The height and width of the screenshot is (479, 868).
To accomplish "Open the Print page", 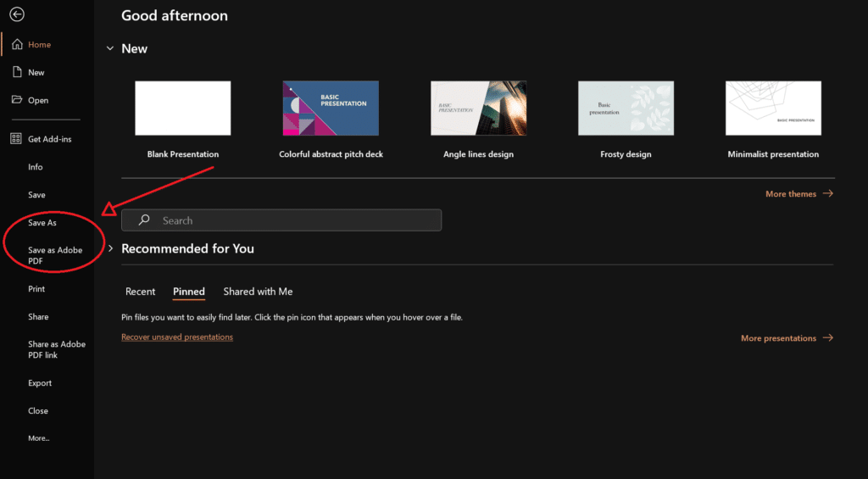I will [x=36, y=288].
